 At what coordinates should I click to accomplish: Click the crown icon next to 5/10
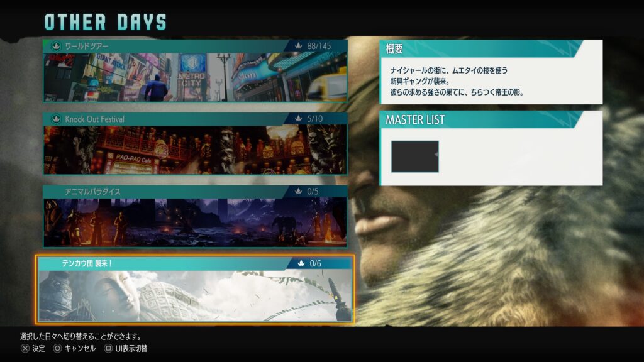point(299,119)
